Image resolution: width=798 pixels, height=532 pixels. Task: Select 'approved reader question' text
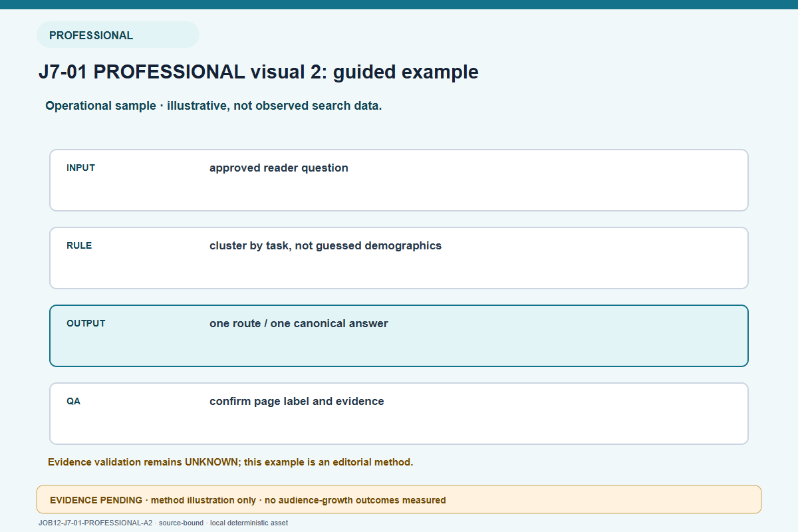(279, 168)
